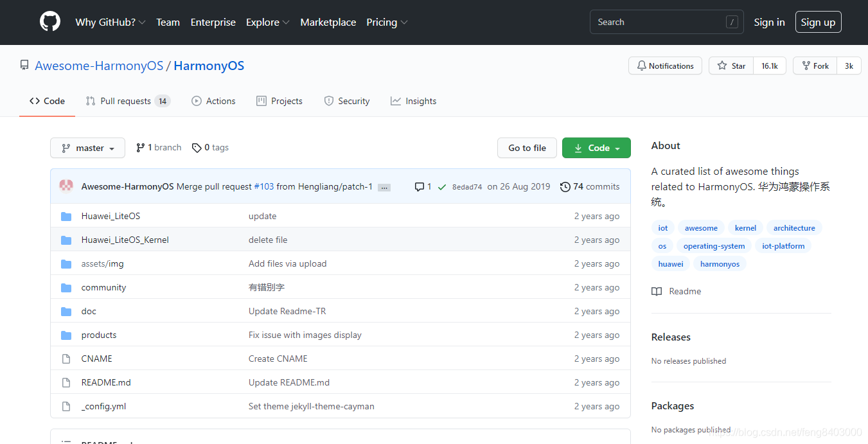Click the Readme book icon in About

pos(657,292)
